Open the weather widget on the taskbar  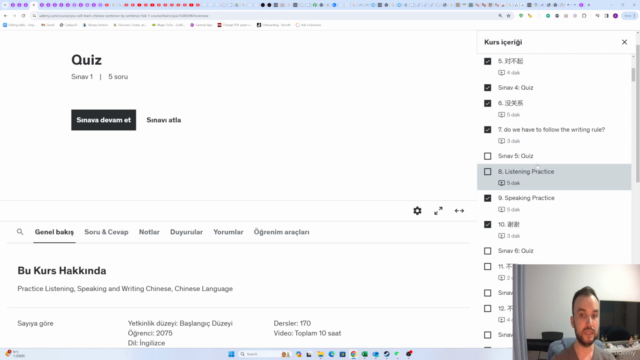point(15,353)
